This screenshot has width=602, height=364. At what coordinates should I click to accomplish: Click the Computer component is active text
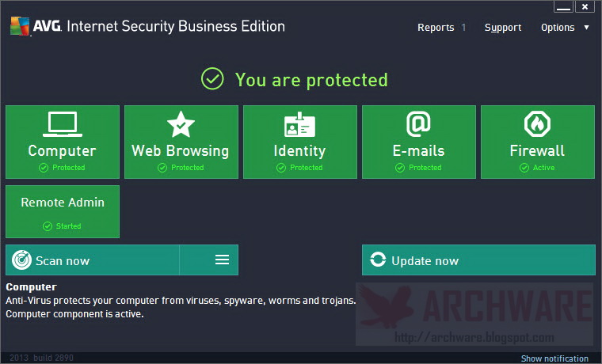click(x=74, y=314)
